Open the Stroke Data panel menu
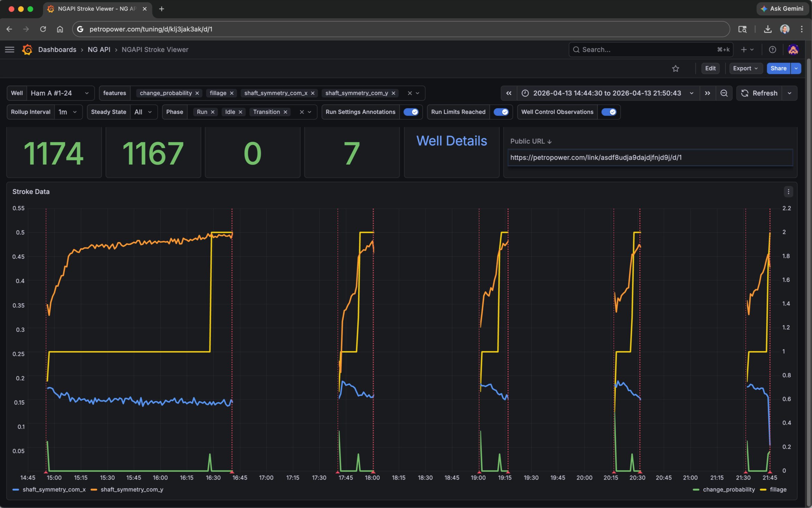The height and width of the screenshot is (508, 812). [788, 191]
